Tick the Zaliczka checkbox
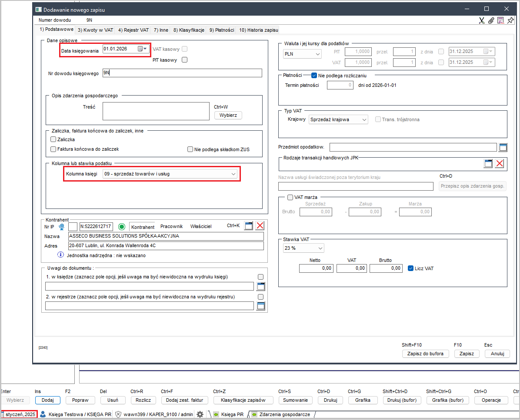Image resolution: width=520 pixels, height=420 pixels. 53,139
